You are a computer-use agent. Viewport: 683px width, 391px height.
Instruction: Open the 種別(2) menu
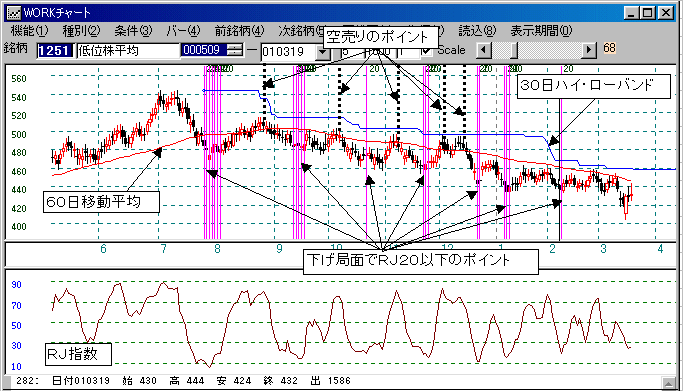(x=81, y=31)
